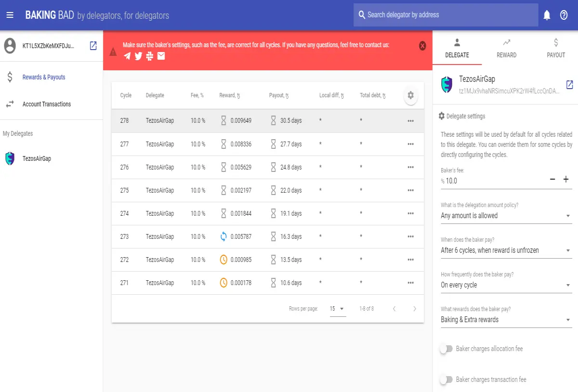The width and height of the screenshot is (578, 392).
Task: Open more options for cycle 273
Action: pos(410,236)
